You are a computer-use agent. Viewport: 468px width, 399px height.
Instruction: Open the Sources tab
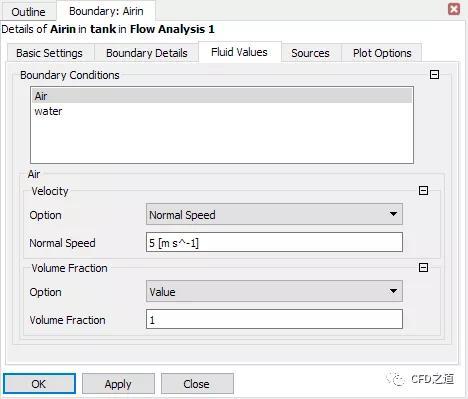[310, 53]
